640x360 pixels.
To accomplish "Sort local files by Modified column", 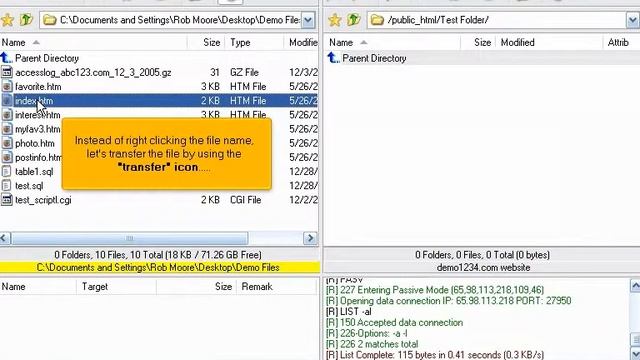I will coord(301,42).
